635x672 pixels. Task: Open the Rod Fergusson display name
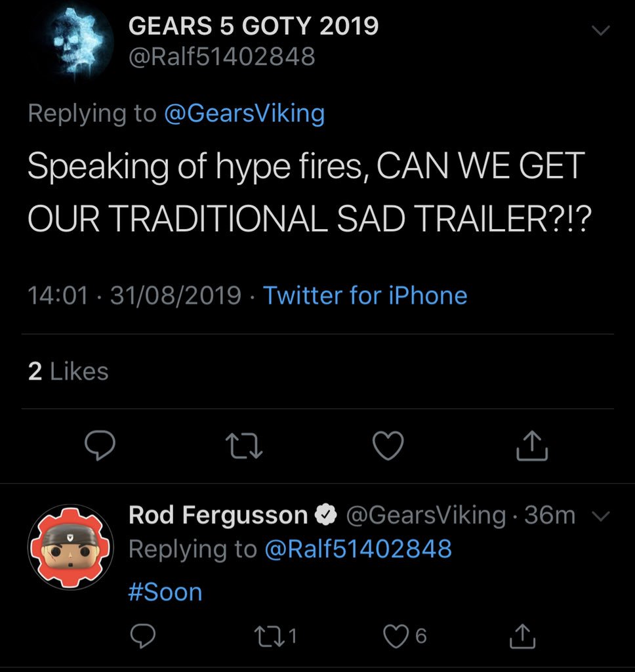(218, 515)
